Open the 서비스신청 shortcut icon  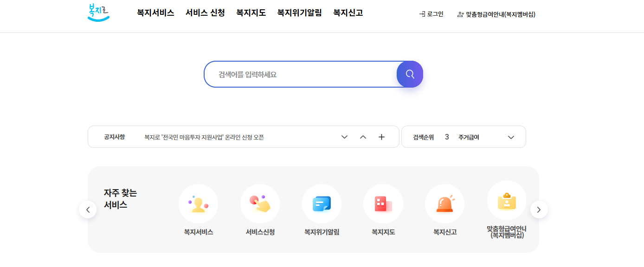(x=260, y=204)
